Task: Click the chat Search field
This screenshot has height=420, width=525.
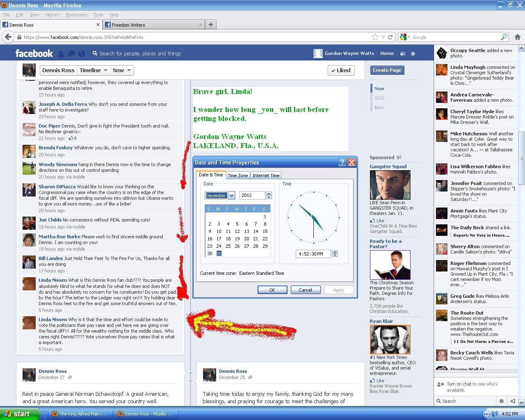Action: 466,401
